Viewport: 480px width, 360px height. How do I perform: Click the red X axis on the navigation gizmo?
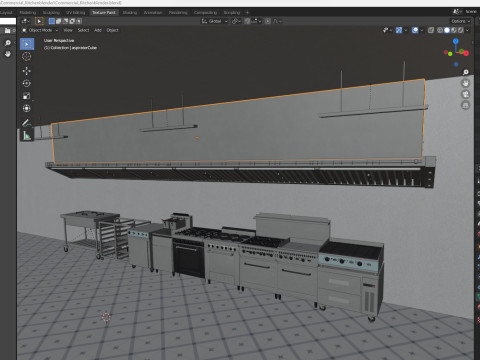(466, 53)
